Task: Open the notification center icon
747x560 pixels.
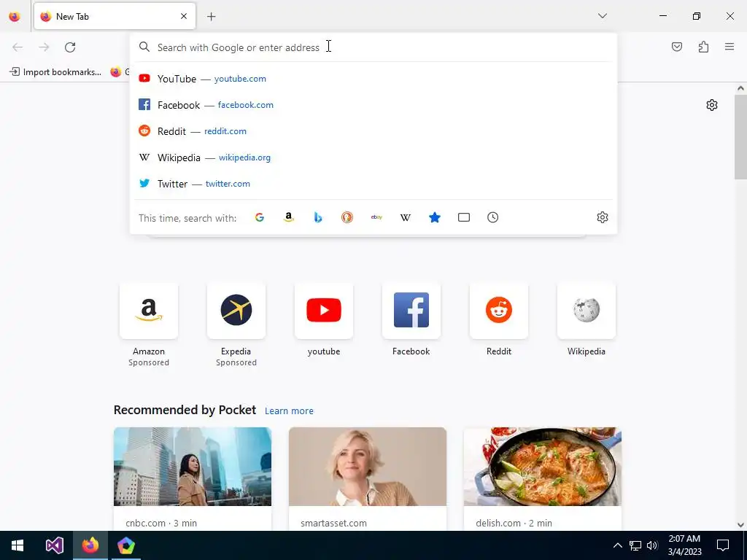Action: [723, 545]
